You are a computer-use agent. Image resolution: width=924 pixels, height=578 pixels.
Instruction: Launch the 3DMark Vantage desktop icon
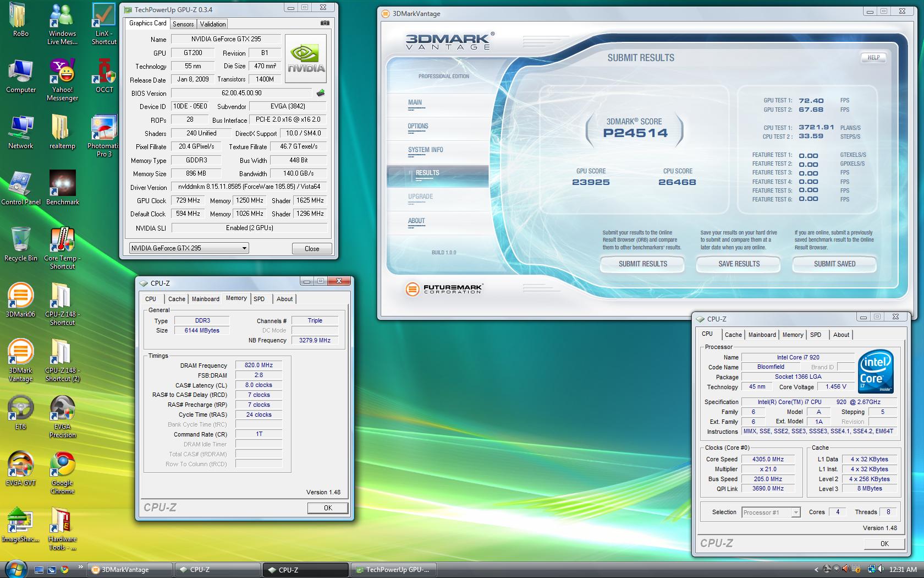(20, 361)
